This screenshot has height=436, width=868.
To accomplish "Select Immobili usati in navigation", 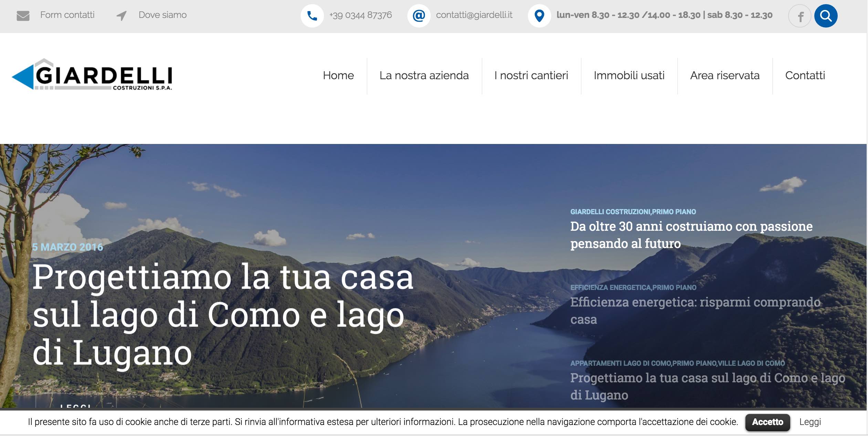I will [629, 75].
